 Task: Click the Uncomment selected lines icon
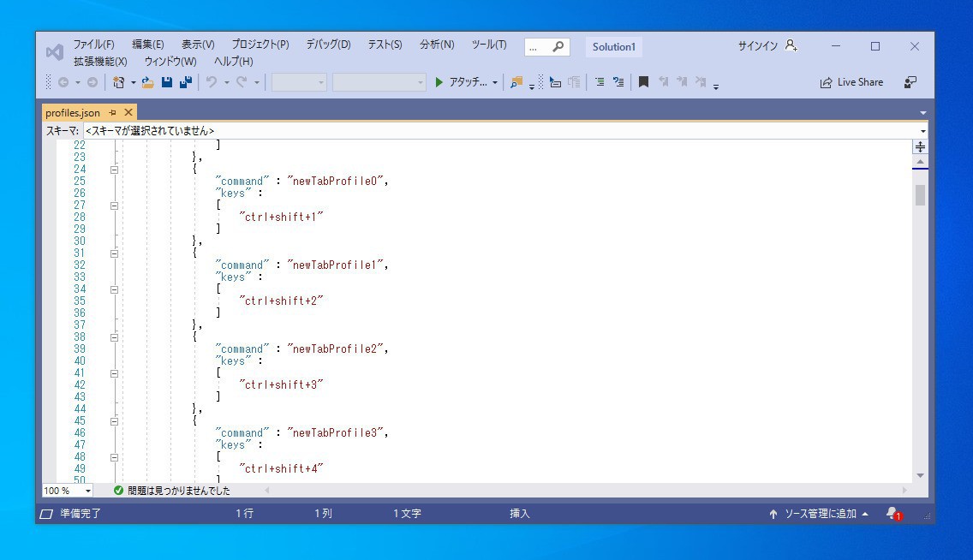618,82
